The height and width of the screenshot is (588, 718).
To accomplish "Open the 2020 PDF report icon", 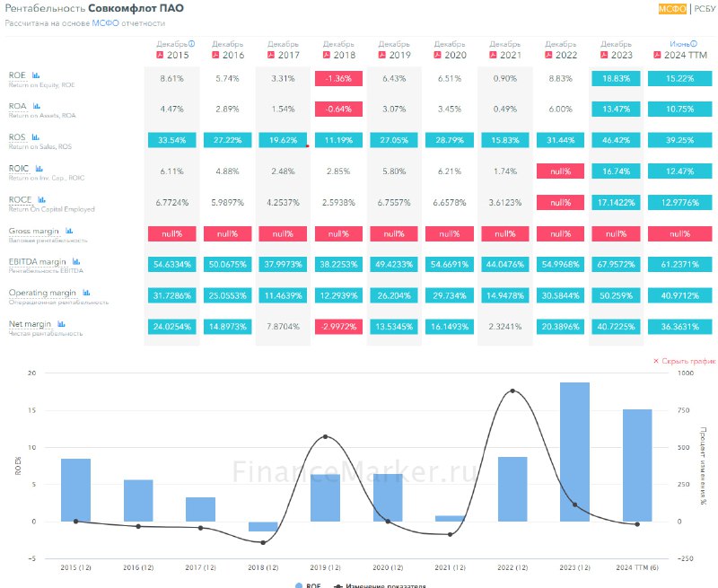I will point(438,55).
